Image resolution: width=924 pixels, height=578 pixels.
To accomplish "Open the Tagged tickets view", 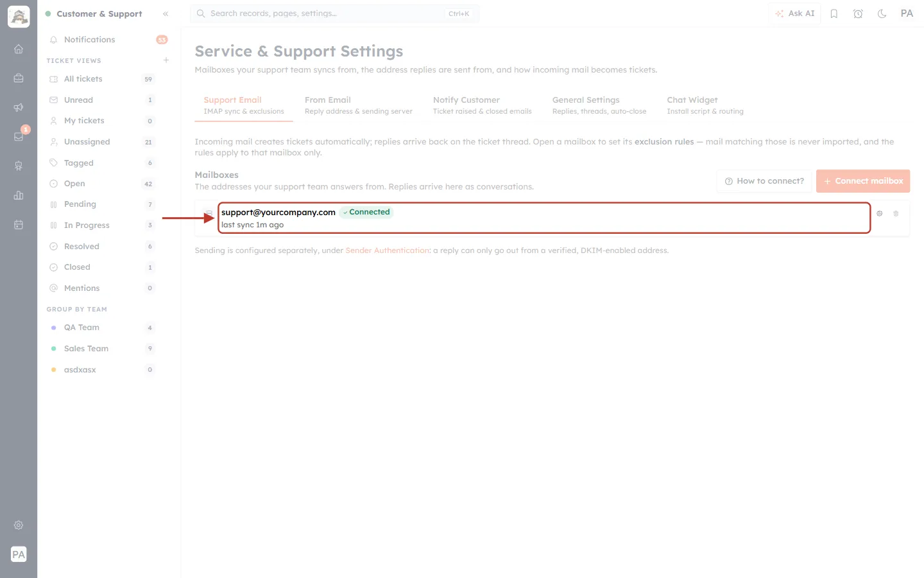I will tap(103, 163).
